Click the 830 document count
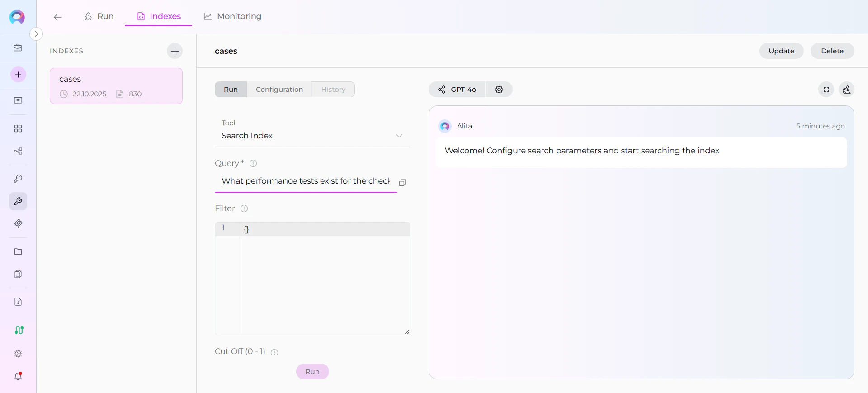The width and height of the screenshot is (868, 393). pyautogui.click(x=135, y=94)
